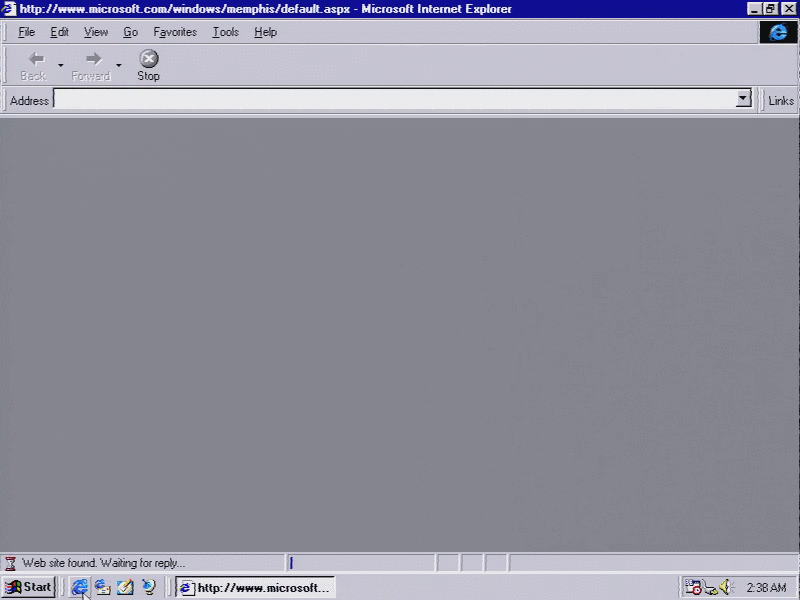The image size is (800, 600).
Task: Click the View Channels Quick Launch icon
Action: click(x=148, y=587)
